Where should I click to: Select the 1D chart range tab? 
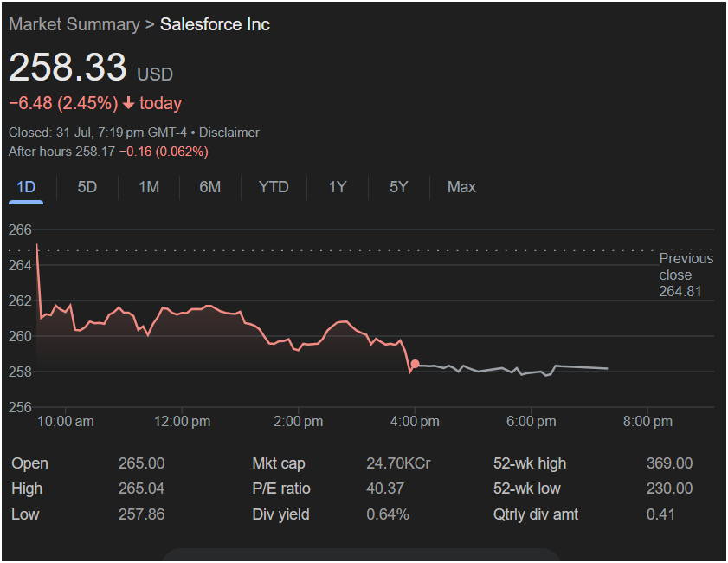point(26,187)
